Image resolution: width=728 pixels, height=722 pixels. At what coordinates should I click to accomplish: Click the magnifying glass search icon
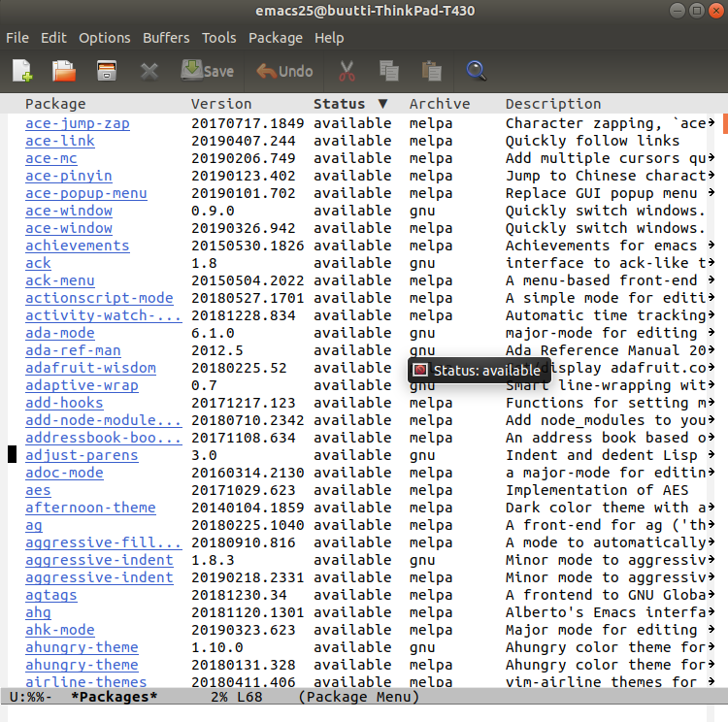click(476, 71)
